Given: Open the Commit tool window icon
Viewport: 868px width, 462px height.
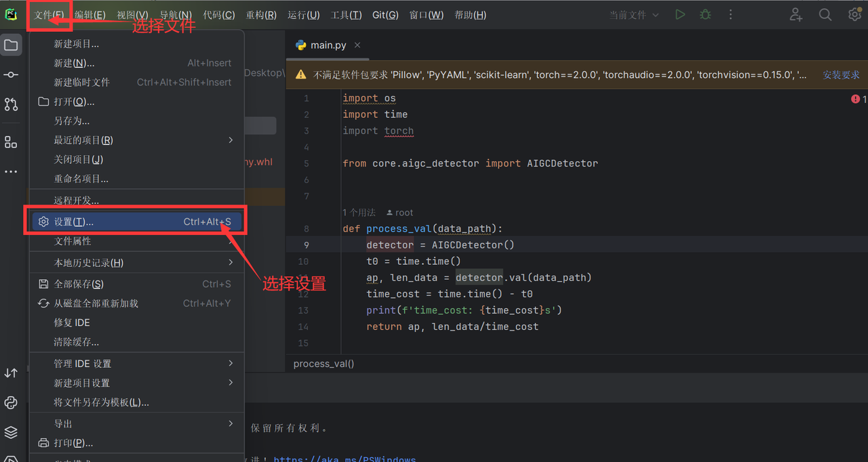Looking at the screenshot, I should point(11,75).
